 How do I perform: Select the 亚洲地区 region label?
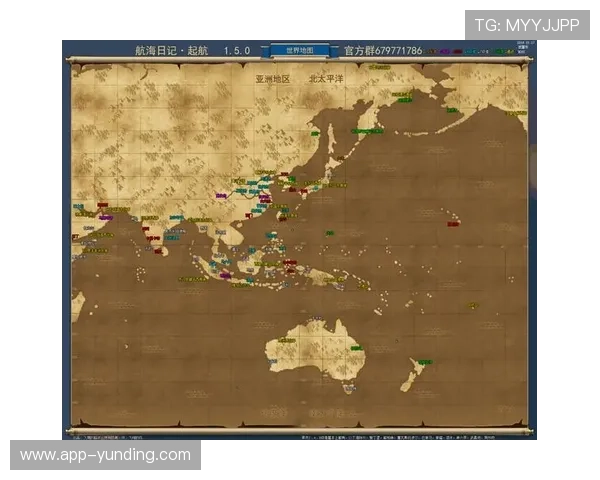pyautogui.click(x=271, y=76)
